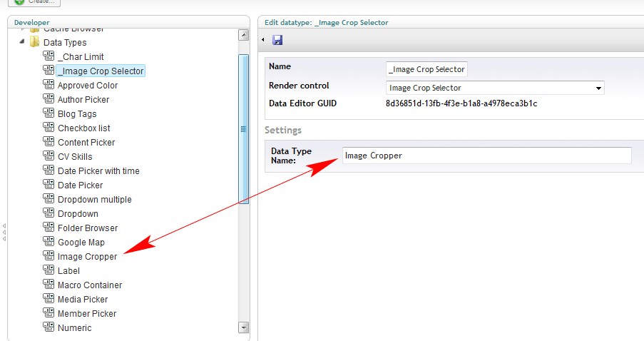Open Content Picker data type

click(x=86, y=143)
